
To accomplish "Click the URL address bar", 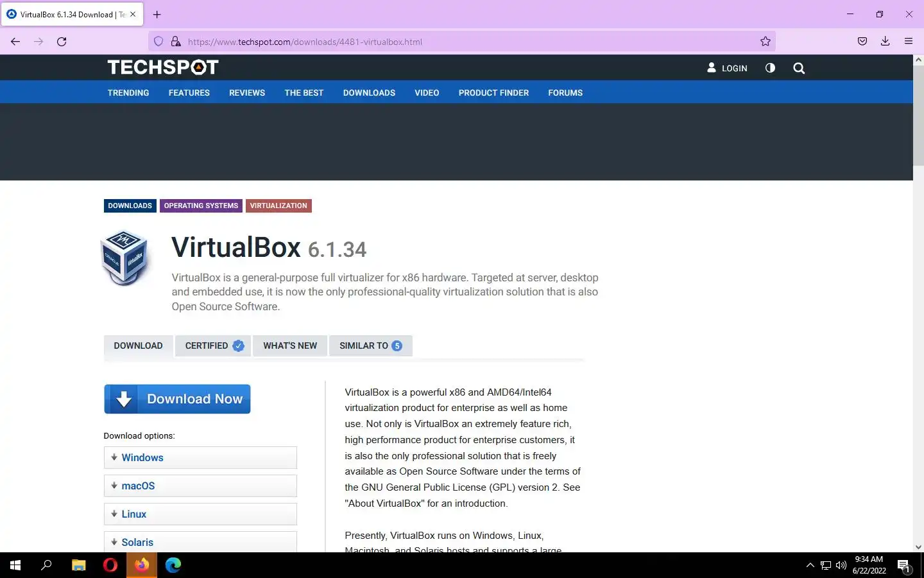I will 462,42.
